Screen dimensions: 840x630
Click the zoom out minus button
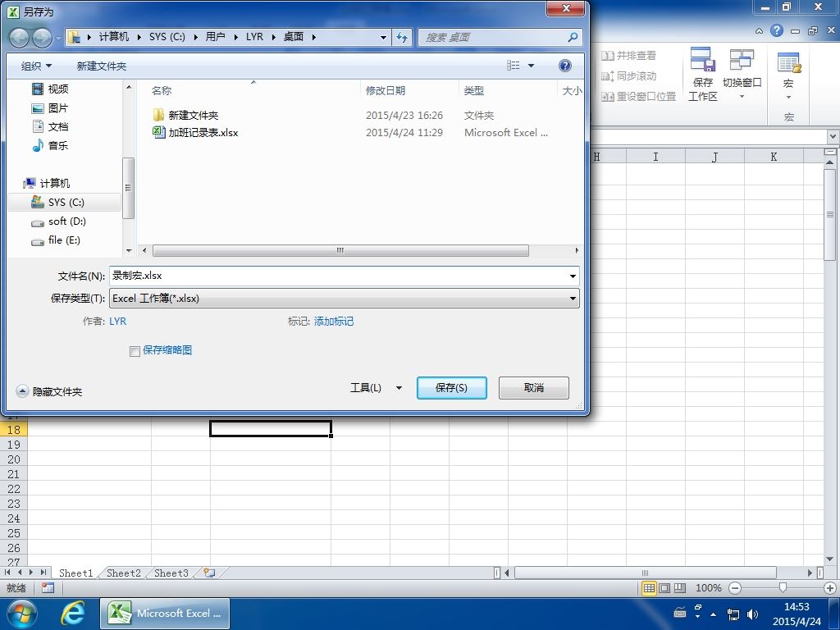736,588
